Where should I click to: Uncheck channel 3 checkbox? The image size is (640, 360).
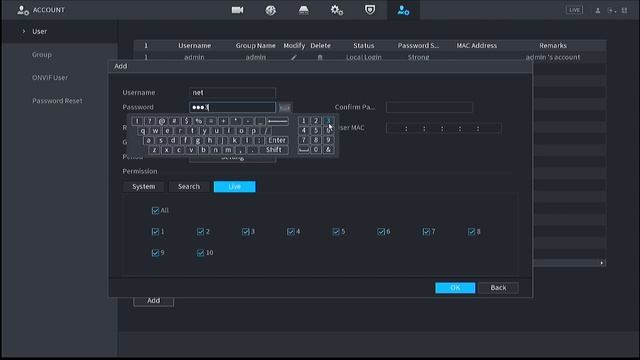pyautogui.click(x=245, y=232)
